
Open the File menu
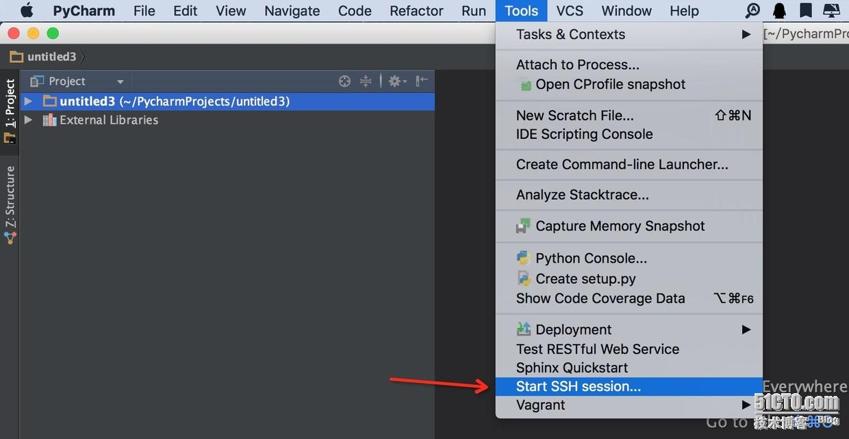click(144, 11)
